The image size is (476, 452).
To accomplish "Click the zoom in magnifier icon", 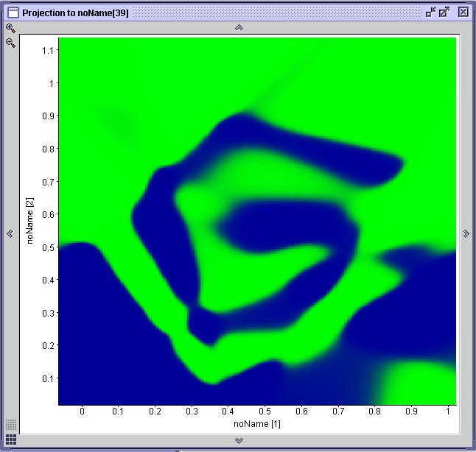I will (x=10, y=29).
